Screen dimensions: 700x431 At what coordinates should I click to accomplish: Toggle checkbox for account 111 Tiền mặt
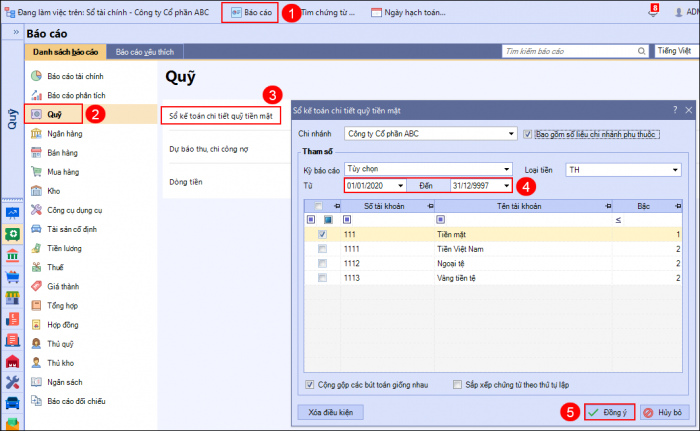click(x=321, y=234)
